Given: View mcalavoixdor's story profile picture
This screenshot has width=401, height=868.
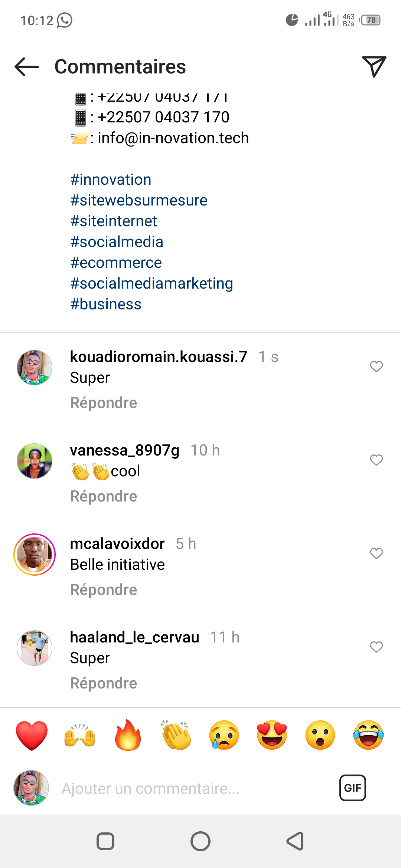Looking at the screenshot, I should click(35, 555).
